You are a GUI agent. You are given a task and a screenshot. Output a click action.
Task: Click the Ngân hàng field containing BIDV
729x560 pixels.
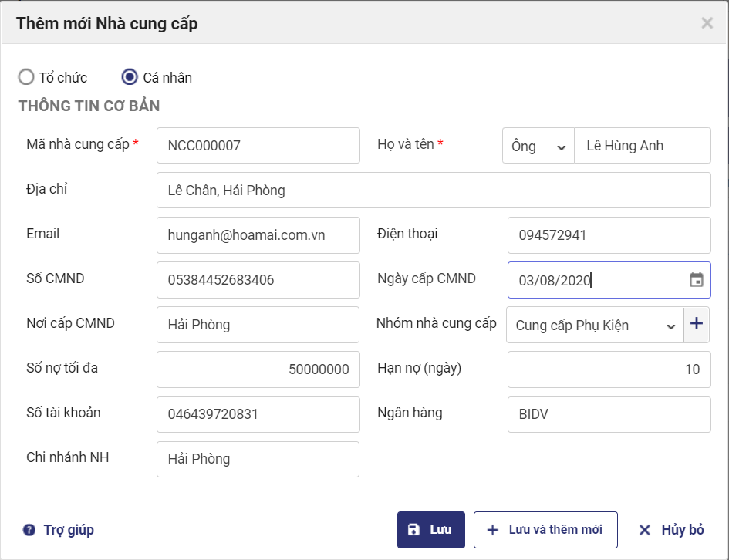(x=608, y=414)
